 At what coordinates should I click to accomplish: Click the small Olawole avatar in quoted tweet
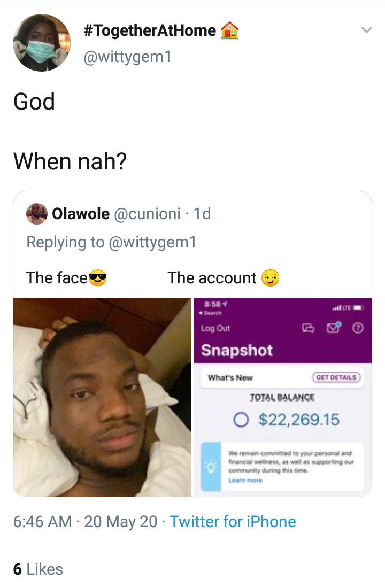click(36, 214)
